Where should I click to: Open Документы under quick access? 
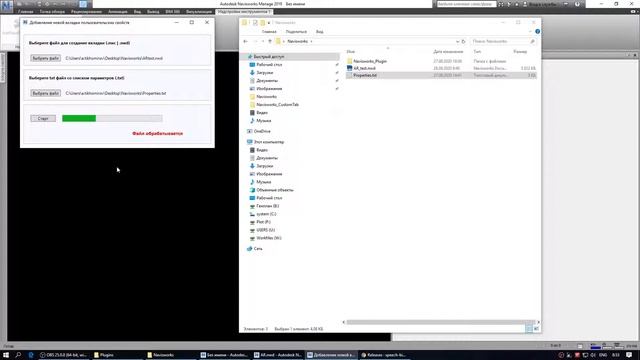click(267, 81)
